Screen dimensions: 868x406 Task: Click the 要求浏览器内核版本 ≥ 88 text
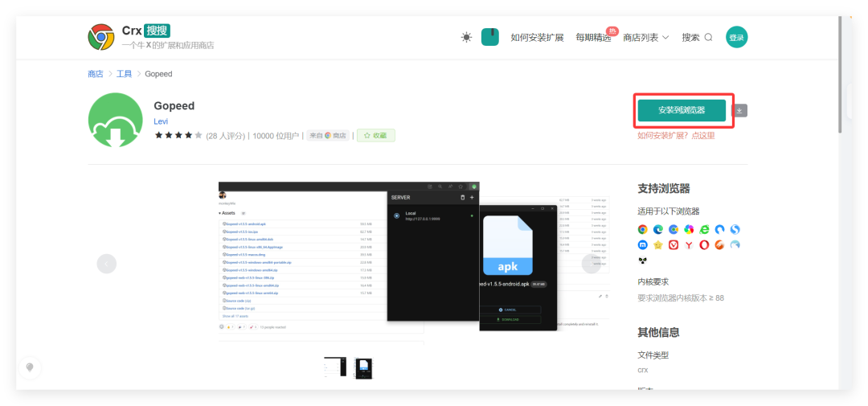(681, 298)
